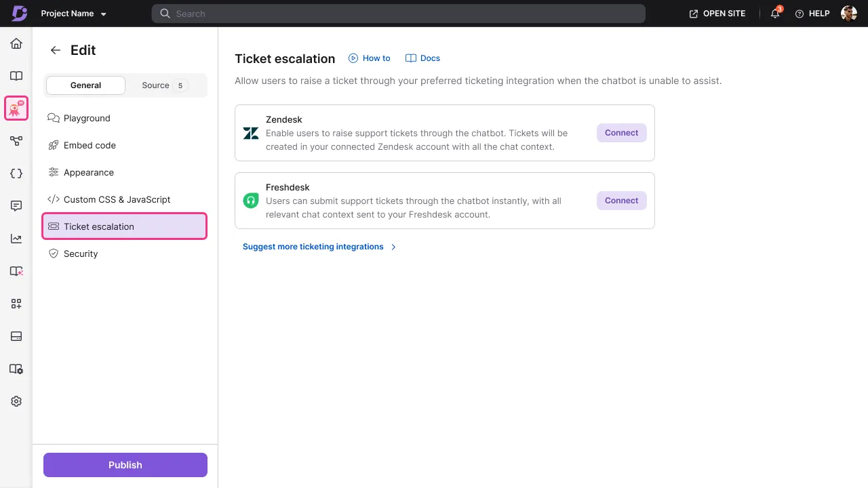The image size is (868, 488).
Task: Click the Publish button
Action: pyautogui.click(x=125, y=465)
